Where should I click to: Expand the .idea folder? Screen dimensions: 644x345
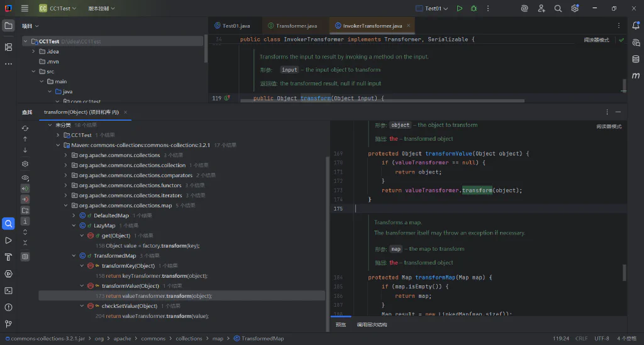(x=33, y=52)
